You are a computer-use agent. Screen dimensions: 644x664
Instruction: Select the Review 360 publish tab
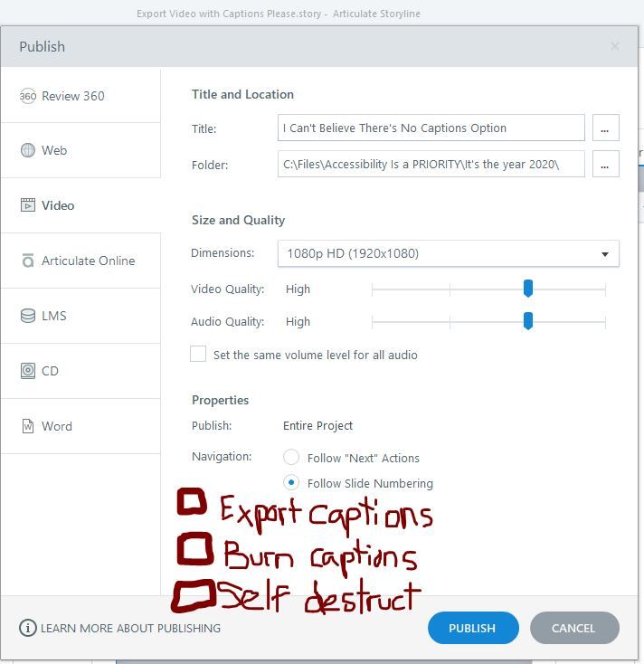coord(80,96)
